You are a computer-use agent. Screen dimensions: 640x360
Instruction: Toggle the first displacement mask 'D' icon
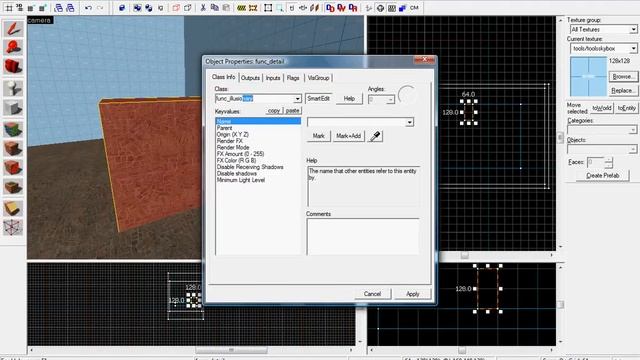click(330, 8)
